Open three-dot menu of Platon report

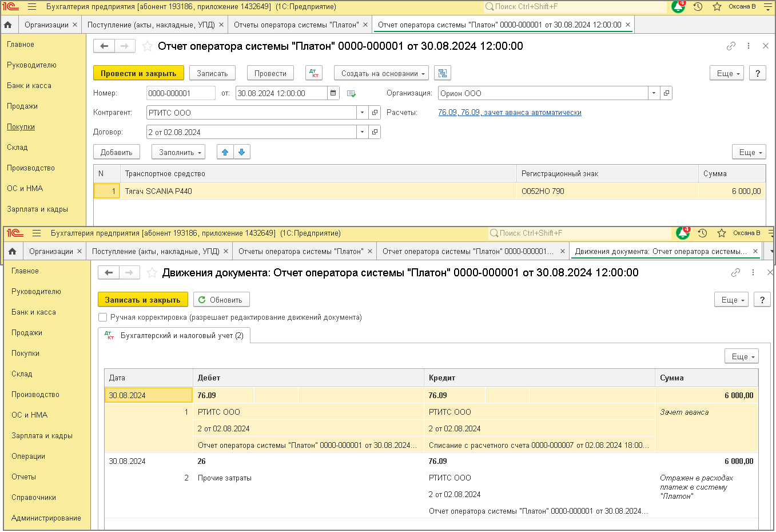749,46
